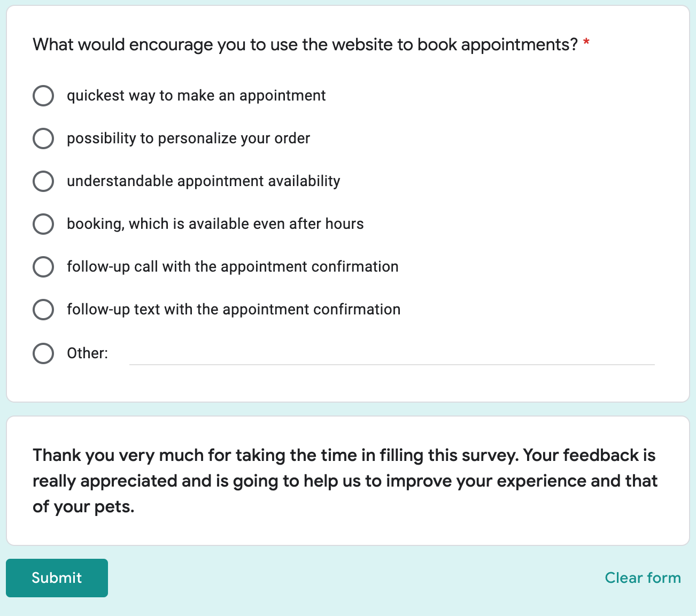Choose the "possibility to personalize your order" radio circle
696x616 pixels.
coord(43,138)
